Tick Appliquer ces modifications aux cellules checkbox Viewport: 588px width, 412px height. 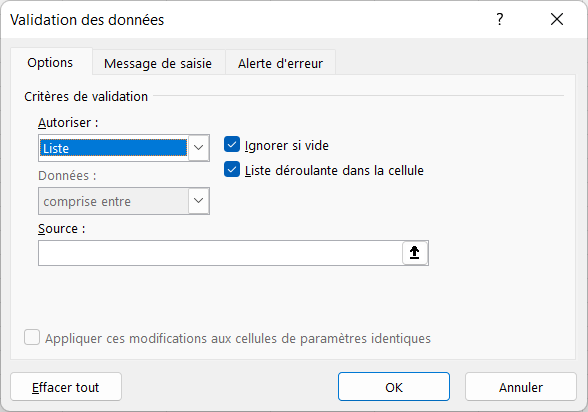click(32, 337)
